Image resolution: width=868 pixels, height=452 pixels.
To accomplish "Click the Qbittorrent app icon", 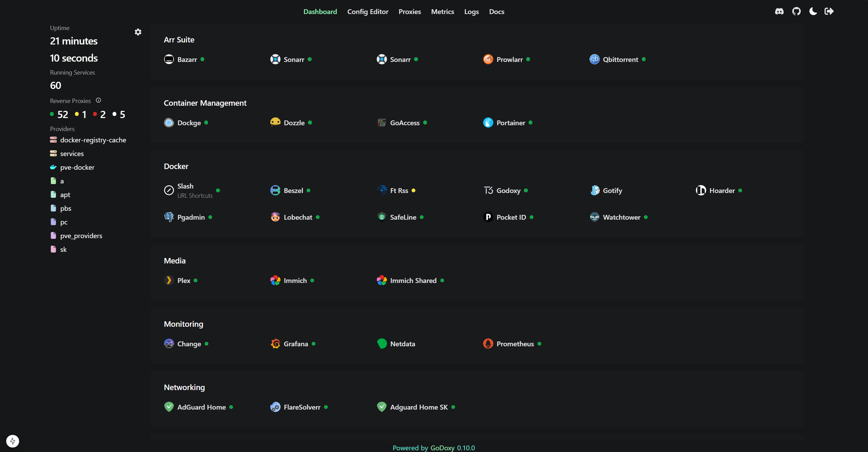I will (594, 59).
